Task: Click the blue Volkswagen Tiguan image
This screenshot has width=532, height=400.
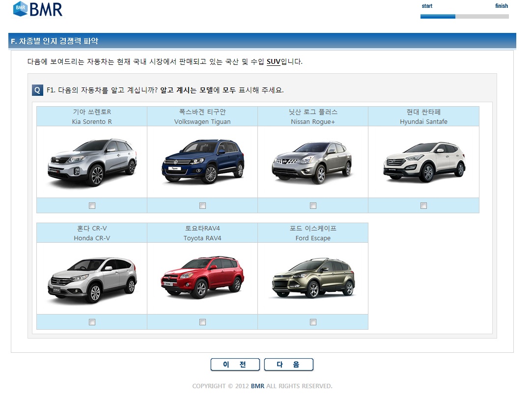Action: click(202, 162)
